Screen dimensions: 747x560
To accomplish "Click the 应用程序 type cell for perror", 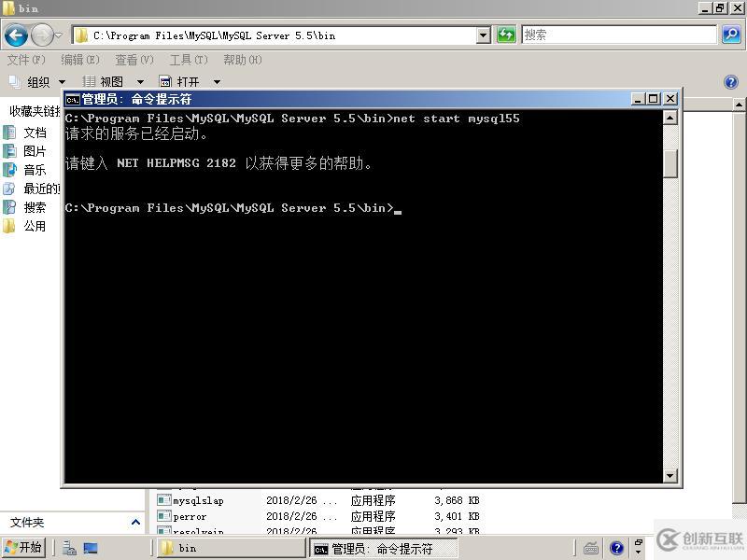I will click(373, 516).
